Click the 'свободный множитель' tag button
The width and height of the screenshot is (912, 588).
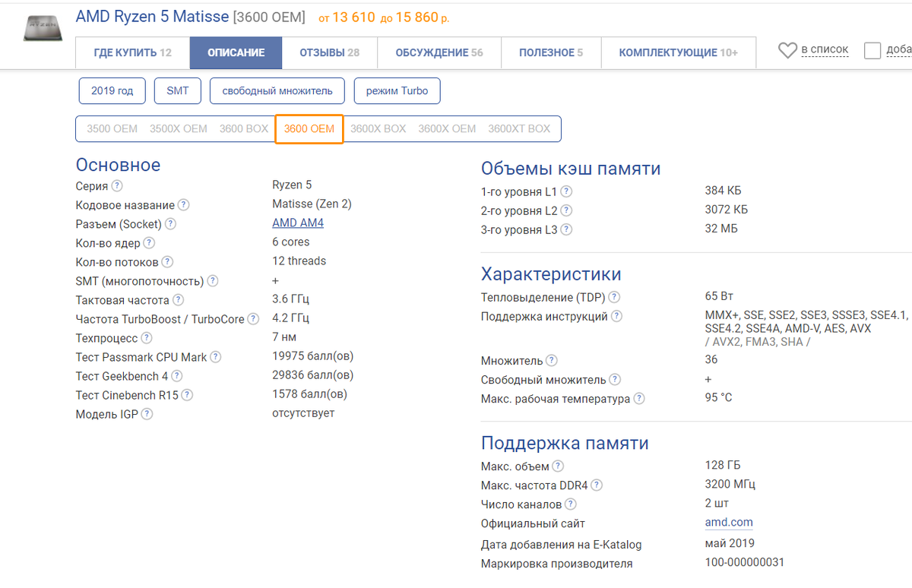[x=277, y=91]
